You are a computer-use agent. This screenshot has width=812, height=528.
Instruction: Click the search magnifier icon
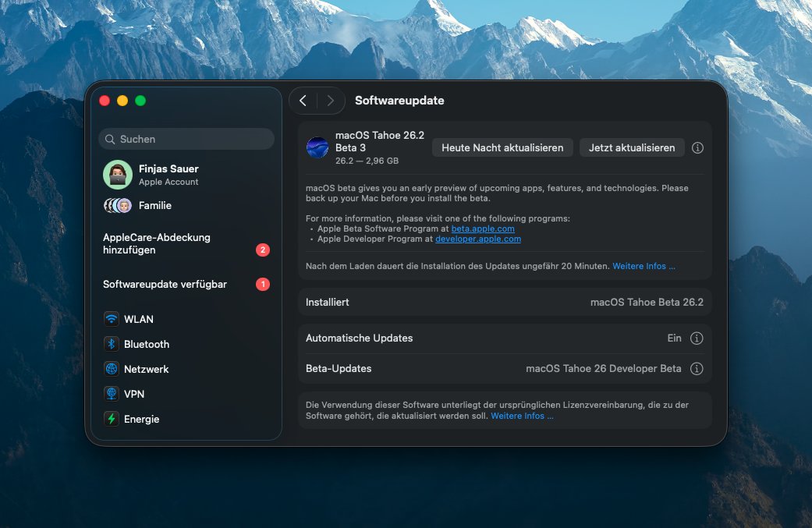110,140
